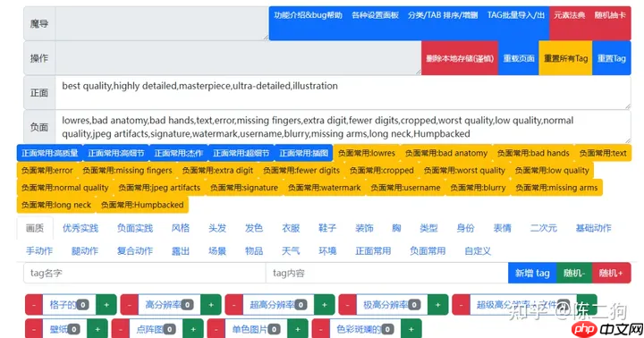Open the 头发 tab
The image size is (644, 338).
click(x=217, y=228)
